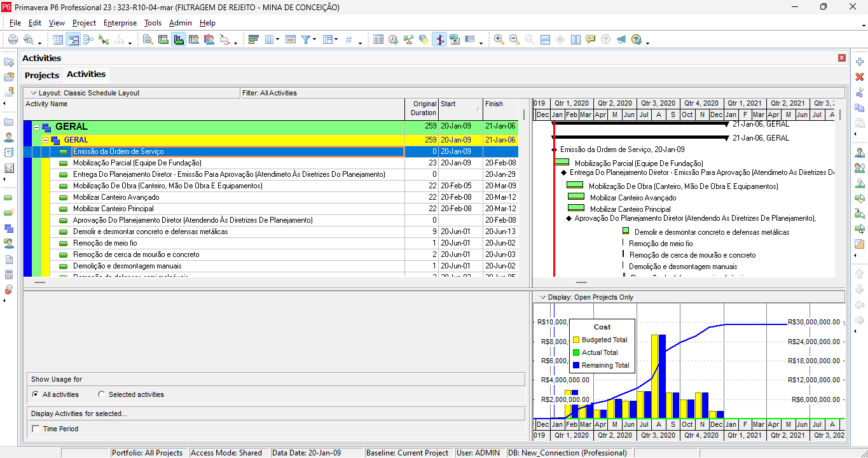The width and height of the screenshot is (868, 458).
Task: Click the Original Duration column header
Action: pyautogui.click(x=422, y=108)
